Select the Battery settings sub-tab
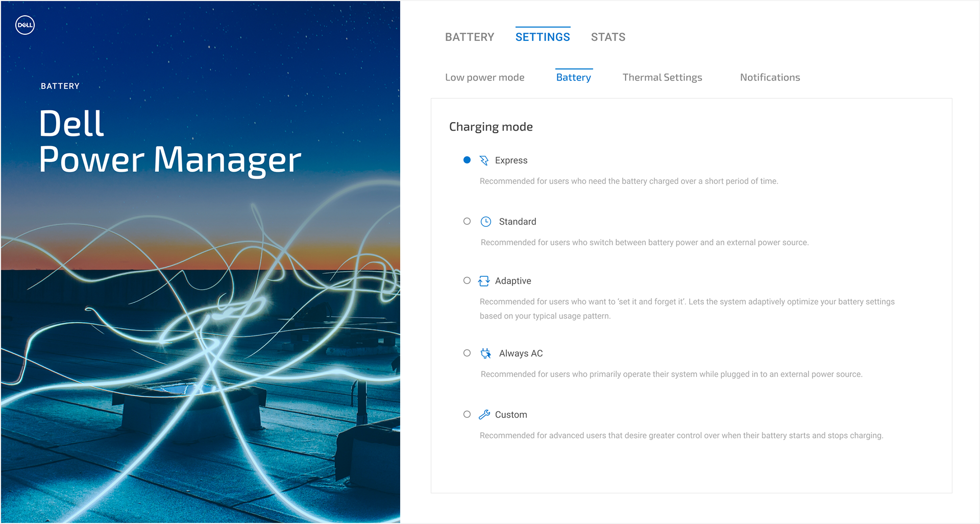 click(x=574, y=78)
